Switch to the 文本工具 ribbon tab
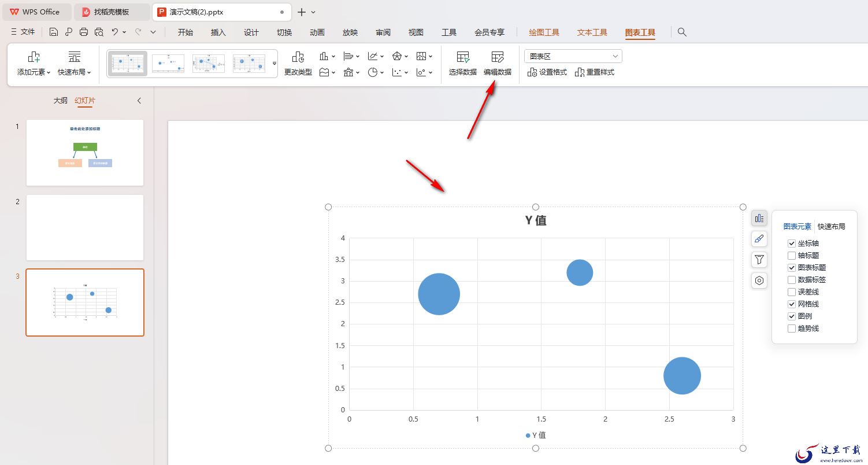The image size is (868, 465). tap(592, 32)
